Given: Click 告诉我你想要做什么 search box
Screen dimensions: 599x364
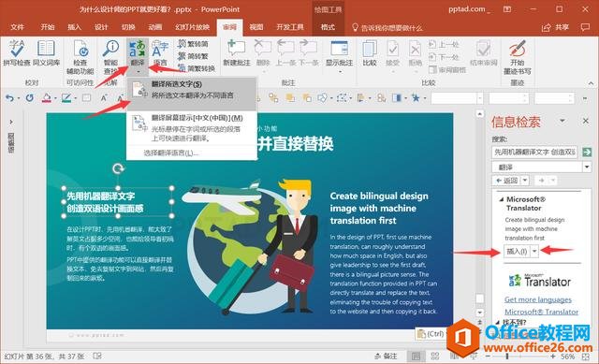Looking at the screenshot, I should (387, 27).
